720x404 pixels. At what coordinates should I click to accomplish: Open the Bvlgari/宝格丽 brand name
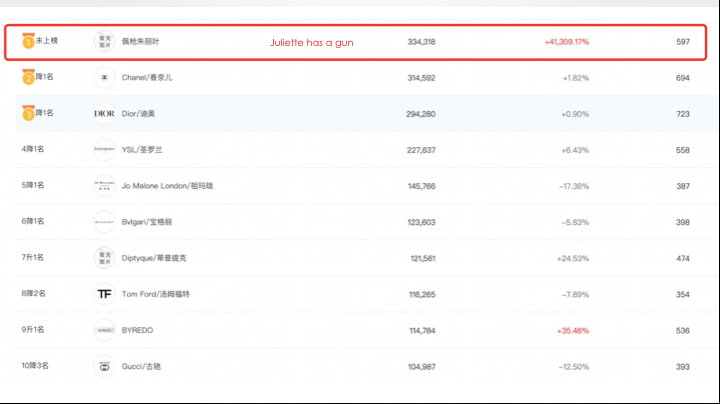[147, 222]
